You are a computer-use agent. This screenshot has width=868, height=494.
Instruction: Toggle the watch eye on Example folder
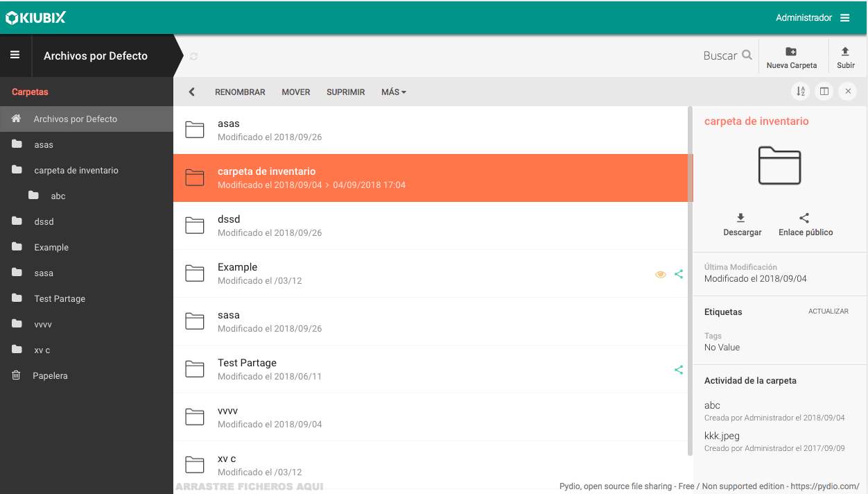(x=660, y=274)
